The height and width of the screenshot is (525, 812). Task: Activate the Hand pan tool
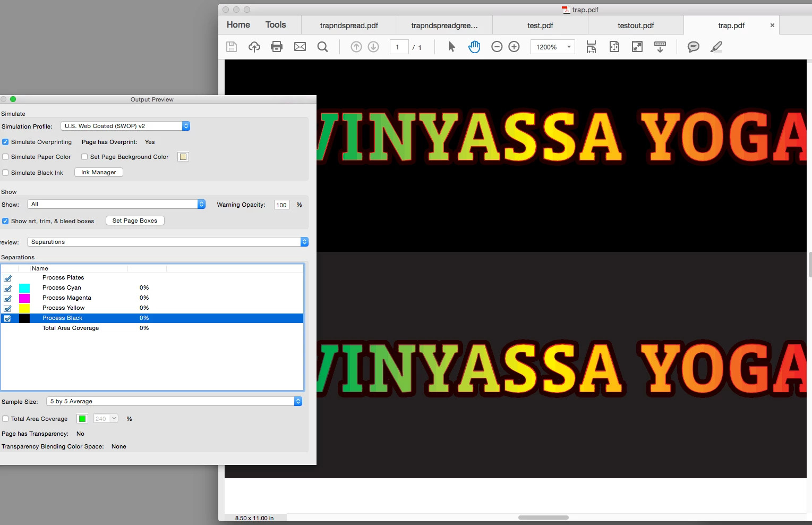click(474, 47)
